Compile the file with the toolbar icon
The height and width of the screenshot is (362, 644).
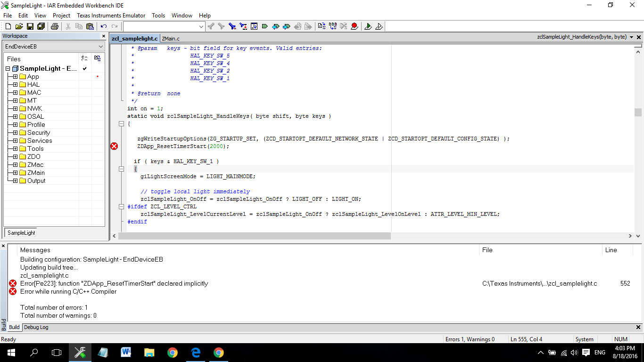point(322,26)
